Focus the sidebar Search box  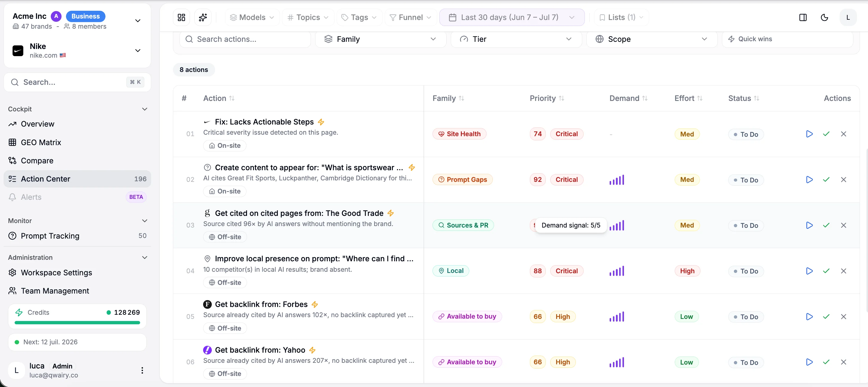(x=77, y=82)
